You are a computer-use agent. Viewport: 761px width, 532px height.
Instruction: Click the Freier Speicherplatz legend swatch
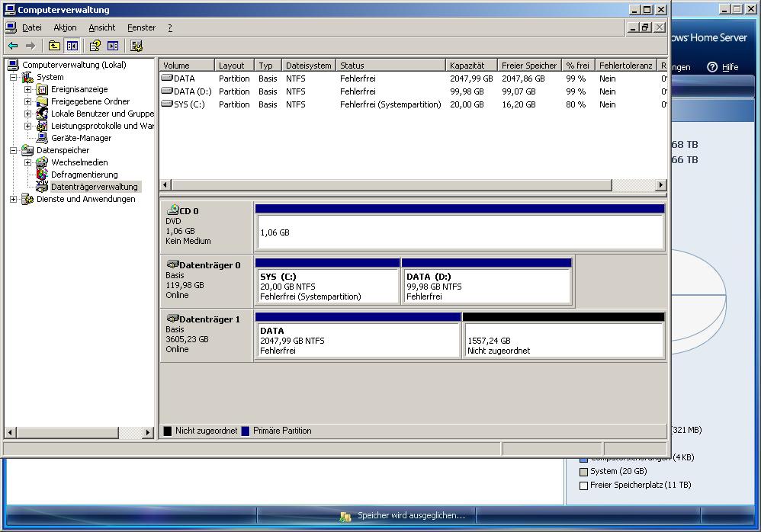click(x=583, y=486)
